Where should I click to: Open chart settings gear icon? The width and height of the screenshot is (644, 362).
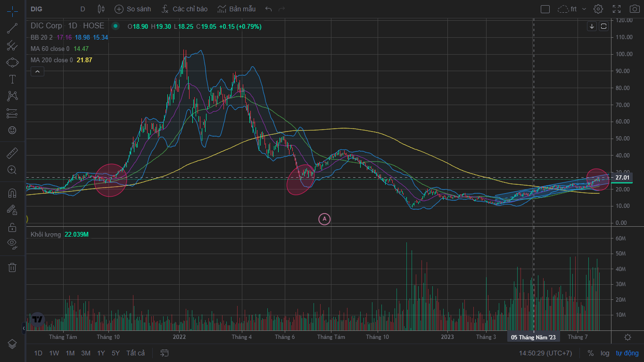[x=598, y=9]
